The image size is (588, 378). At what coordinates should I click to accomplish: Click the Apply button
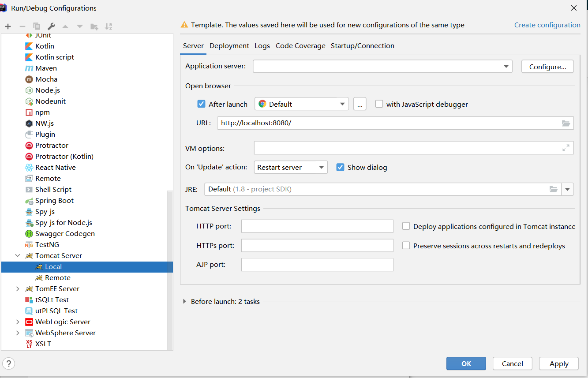point(559,363)
